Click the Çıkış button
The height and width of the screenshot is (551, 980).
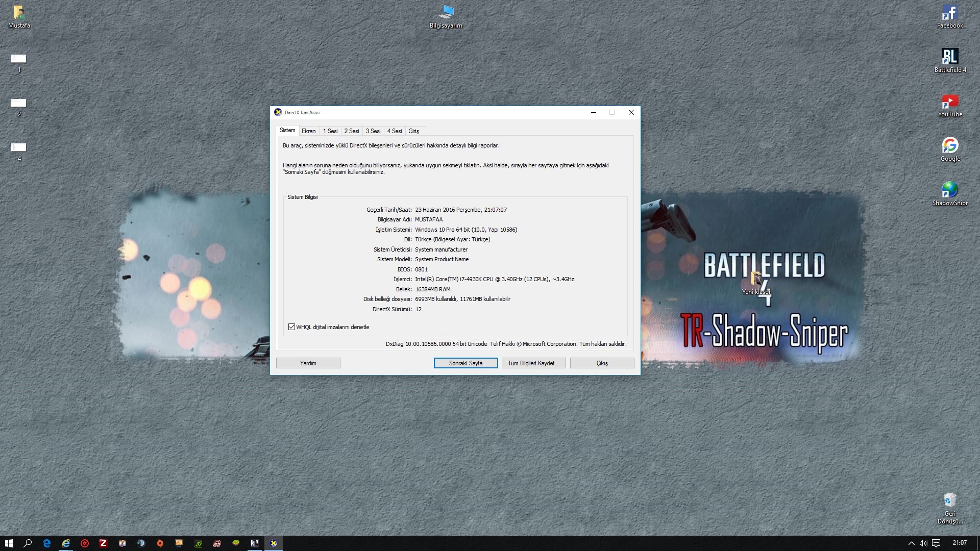pyautogui.click(x=602, y=363)
